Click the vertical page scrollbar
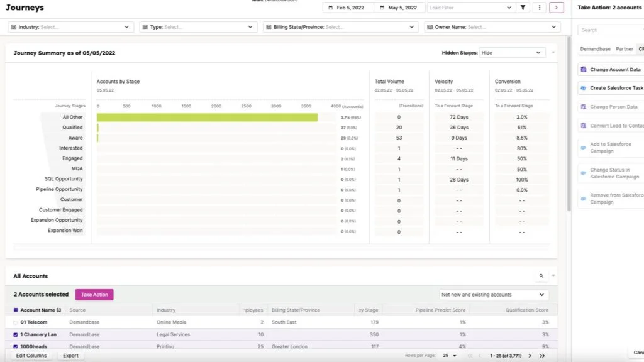This screenshot has height=362, width=644. (569, 123)
